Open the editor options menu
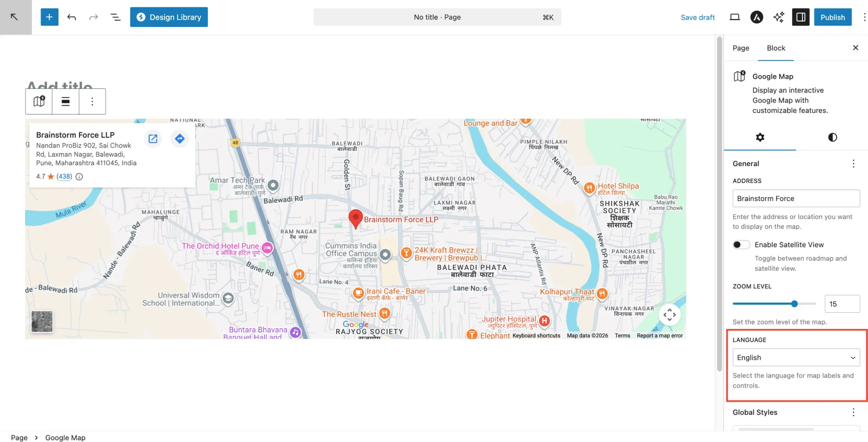Screen dimensions: 868x442 (864, 17)
